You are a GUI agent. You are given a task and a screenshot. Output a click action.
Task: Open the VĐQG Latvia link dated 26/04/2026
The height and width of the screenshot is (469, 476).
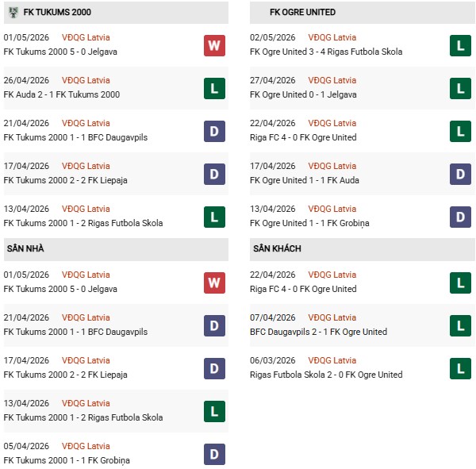point(86,80)
